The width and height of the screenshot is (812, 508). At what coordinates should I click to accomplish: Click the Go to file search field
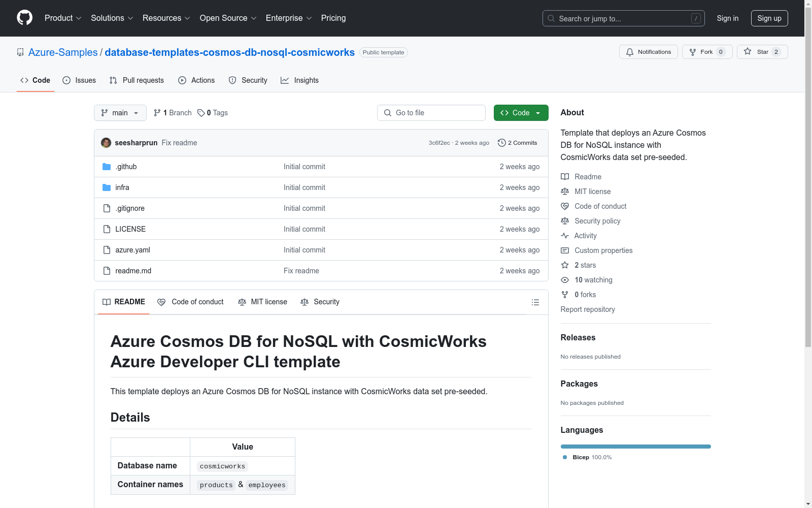click(431, 113)
